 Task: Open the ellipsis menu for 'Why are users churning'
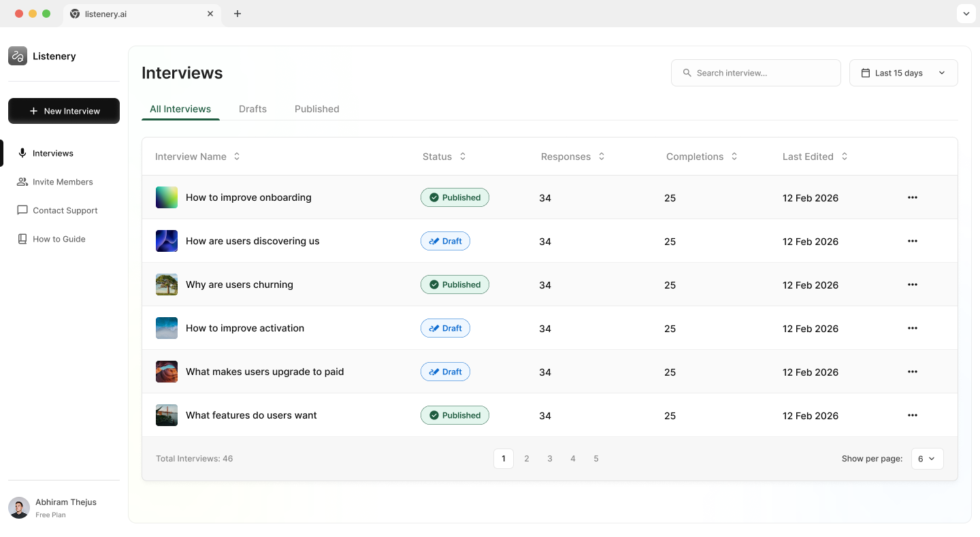click(913, 284)
